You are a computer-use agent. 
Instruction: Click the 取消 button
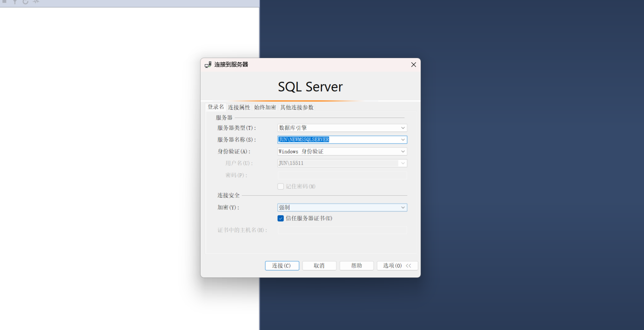(319, 266)
